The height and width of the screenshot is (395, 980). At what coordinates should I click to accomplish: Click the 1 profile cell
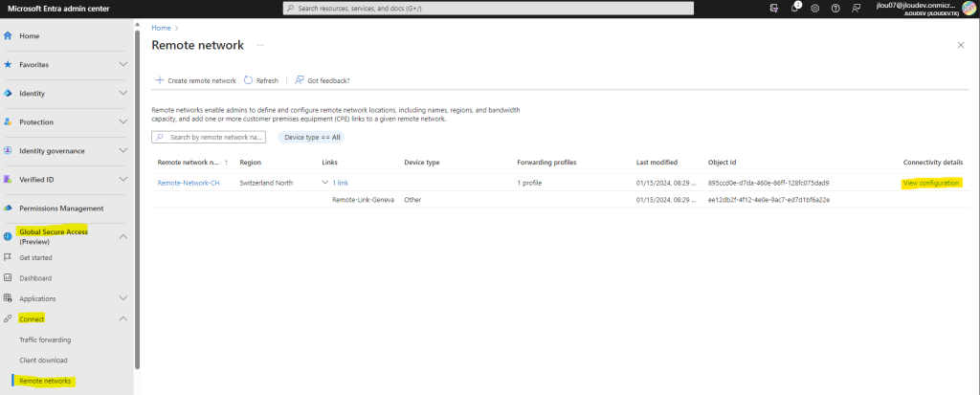pyautogui.click(x=529, y=183)
